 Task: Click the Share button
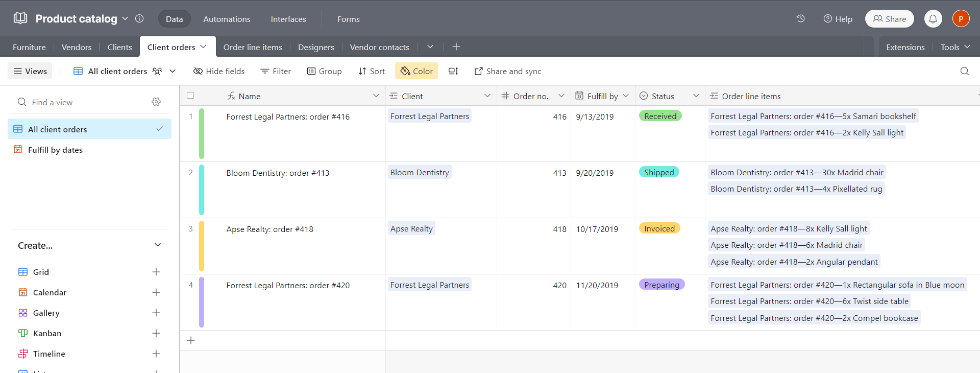click(x=890, y=19)
